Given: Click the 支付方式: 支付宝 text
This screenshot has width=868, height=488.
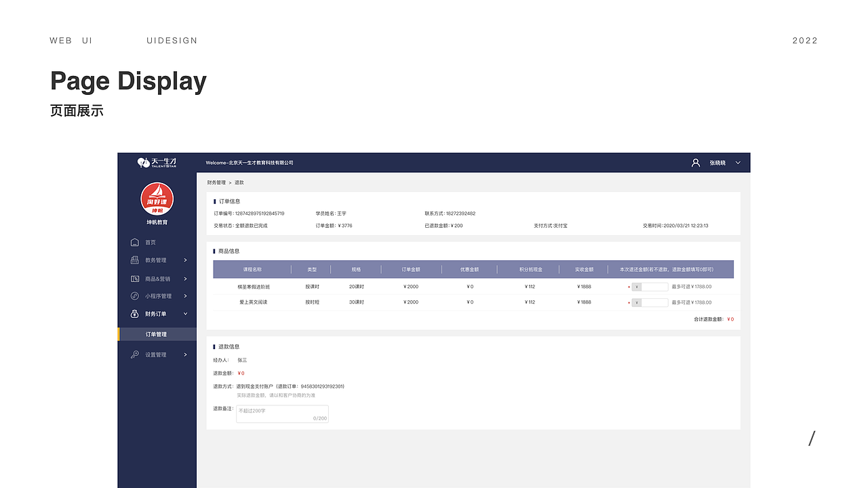Looking at the screenshot, I should [551, 226].
